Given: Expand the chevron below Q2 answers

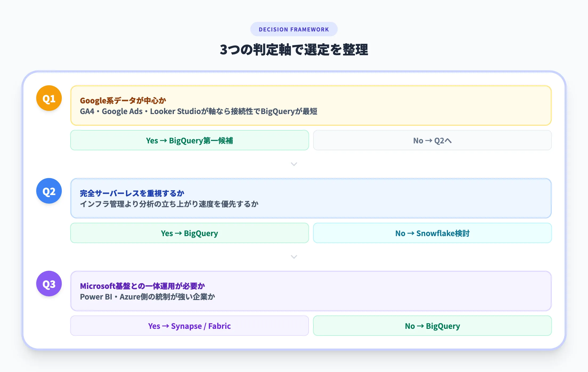Looking at the screenshot, I should (294, 257).
